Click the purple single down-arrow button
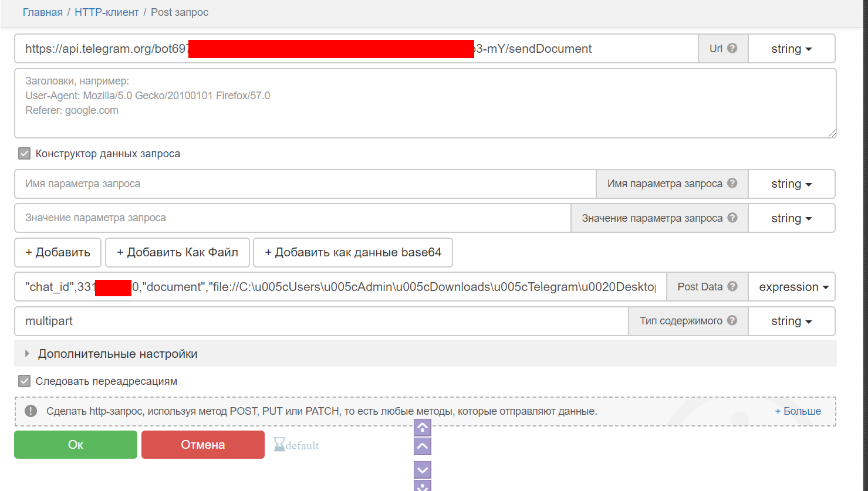 click(423, 470)
